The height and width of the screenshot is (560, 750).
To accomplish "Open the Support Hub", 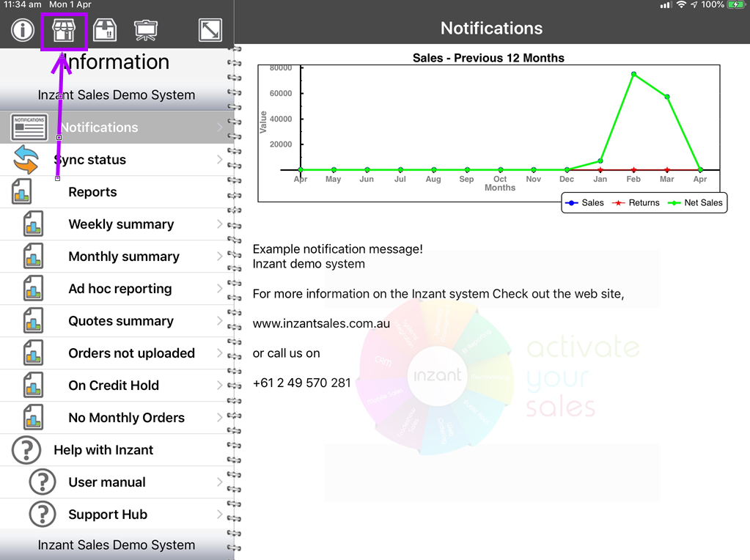I will (117, 514).
